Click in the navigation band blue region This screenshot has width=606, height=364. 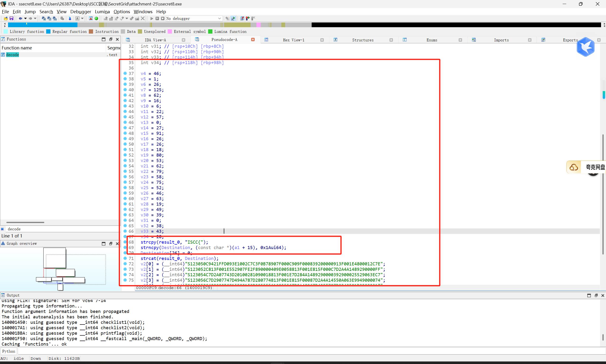tap(49, 25)
